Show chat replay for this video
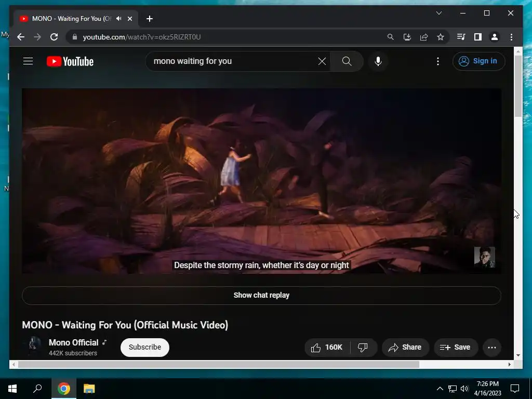This screenshot has width=532, height=399. tap(261, 295)
